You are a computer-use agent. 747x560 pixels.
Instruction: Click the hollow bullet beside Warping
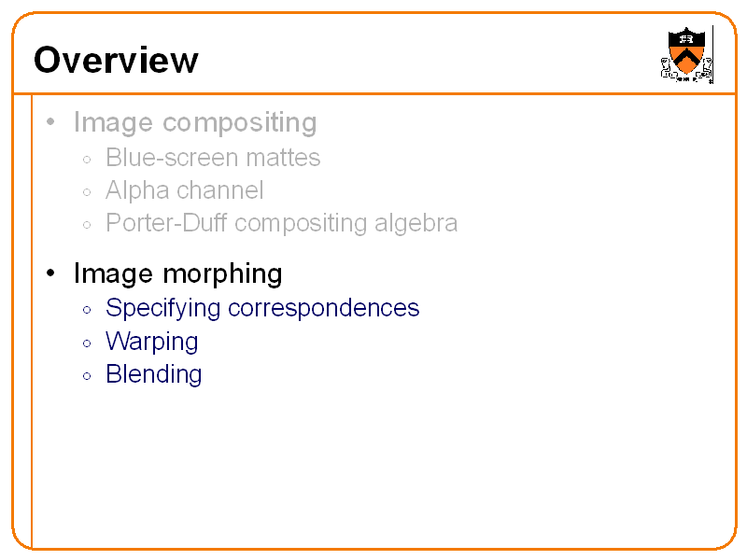(x=86, y=343)
